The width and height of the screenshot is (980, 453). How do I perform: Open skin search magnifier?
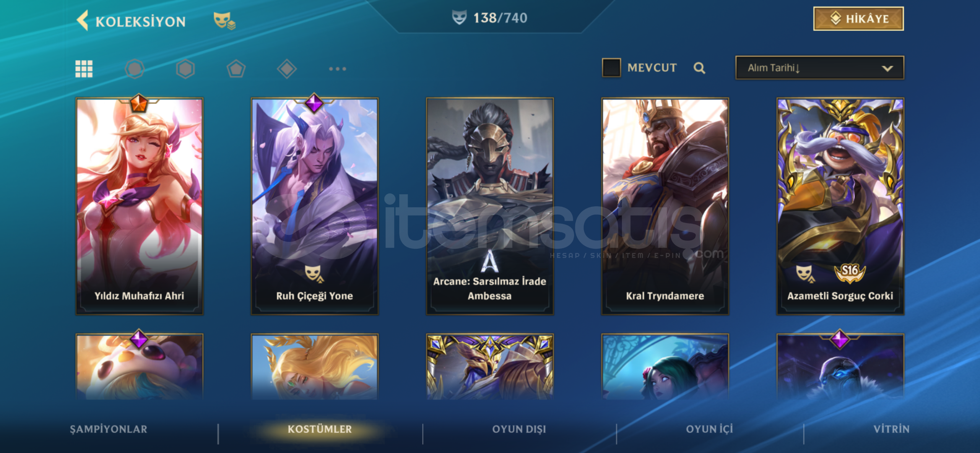click(x=699, y=68)
